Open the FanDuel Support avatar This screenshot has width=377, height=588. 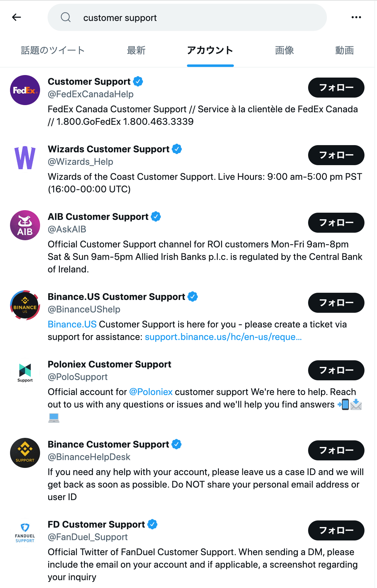(x=25, y=533)
